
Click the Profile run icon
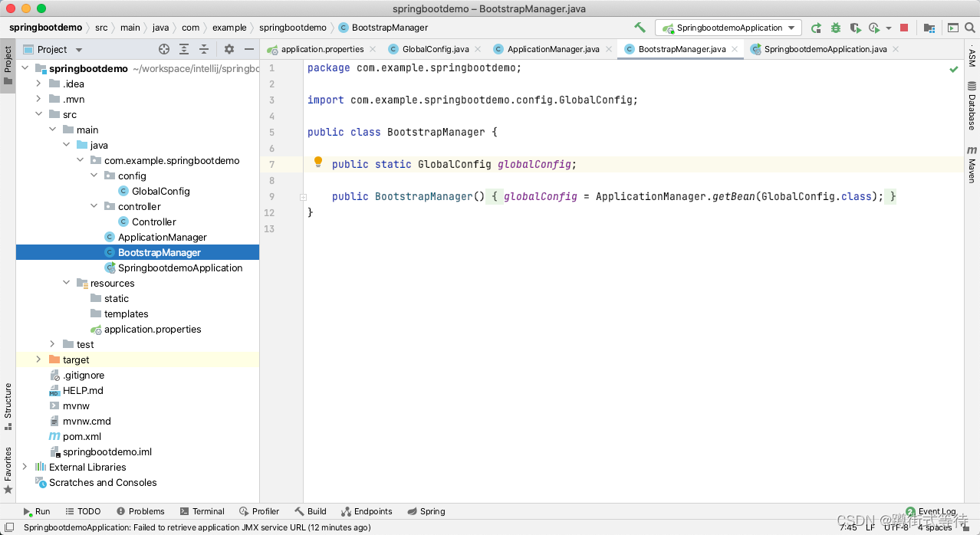coord(874,28)
